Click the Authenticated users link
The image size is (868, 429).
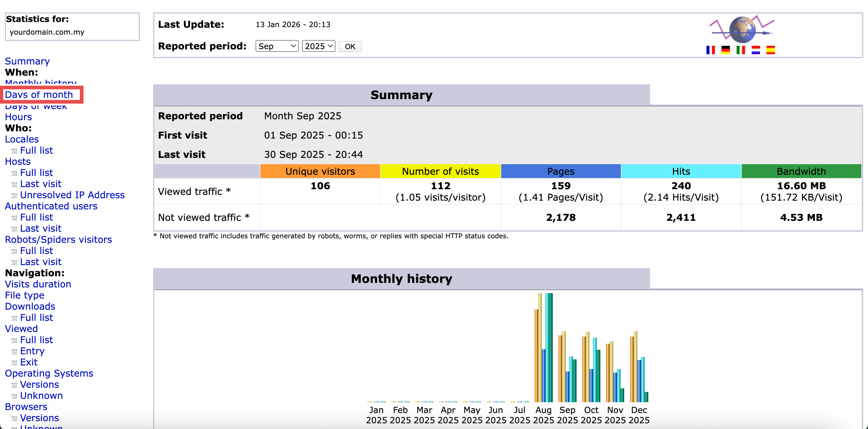tap(51, 206)
